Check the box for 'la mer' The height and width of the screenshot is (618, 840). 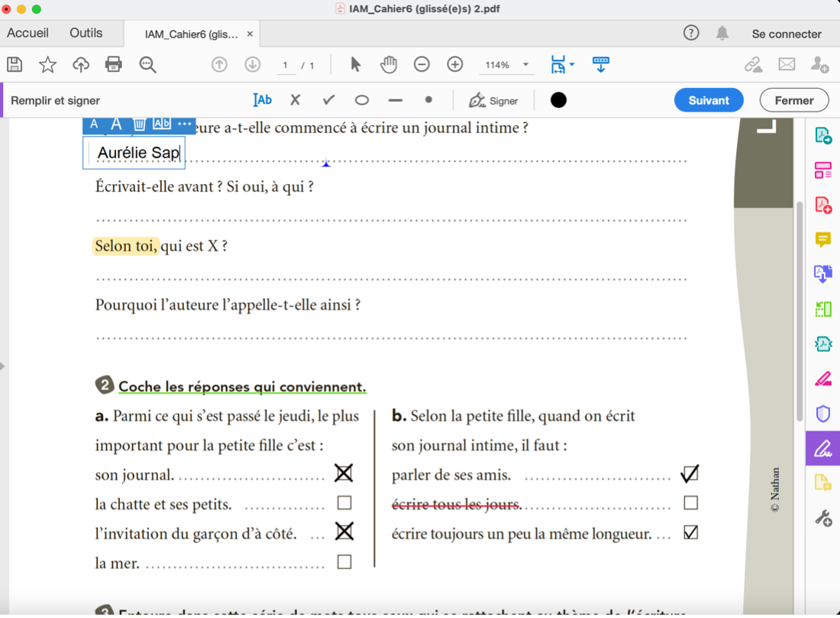tap(344, 561)
